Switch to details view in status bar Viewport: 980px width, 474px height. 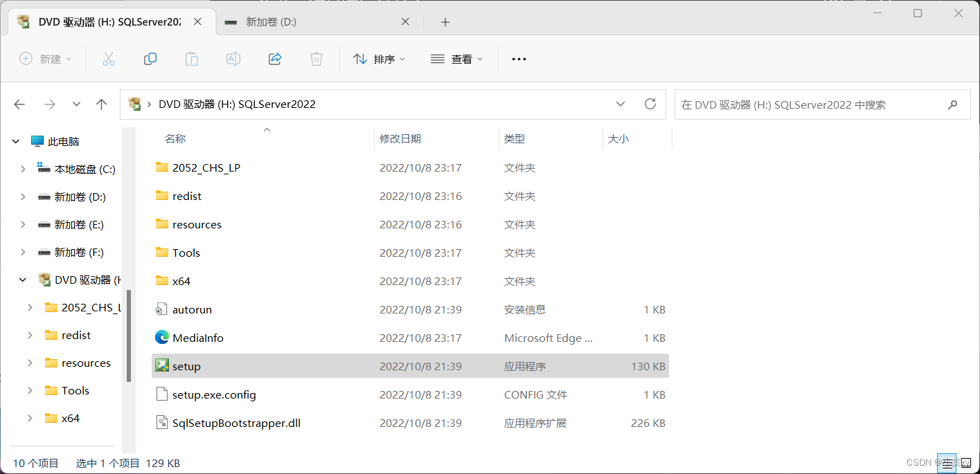click(947, 464)
